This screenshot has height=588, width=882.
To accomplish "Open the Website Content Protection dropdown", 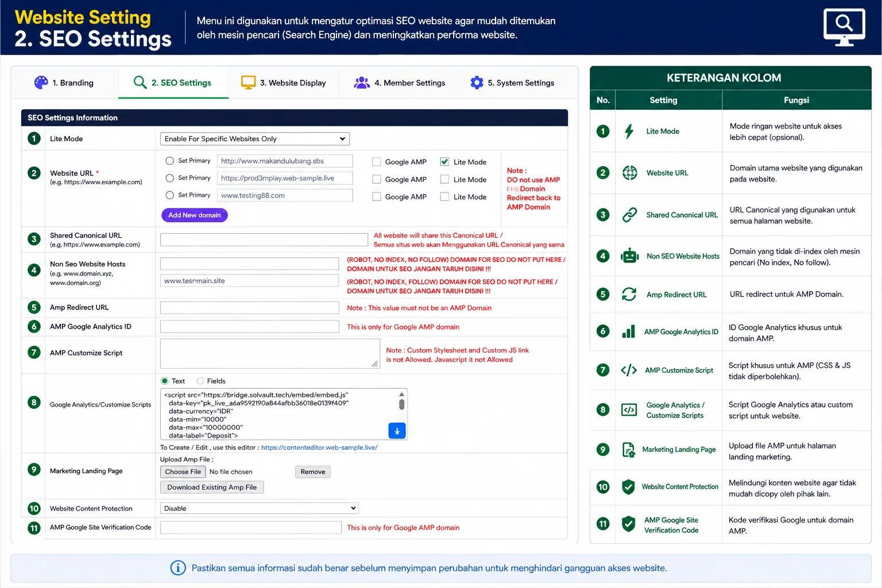I will tap(260, 508).
